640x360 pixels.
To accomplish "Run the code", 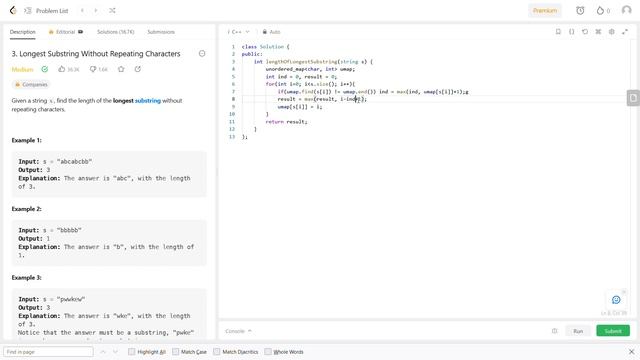I will [x=578, y=331].
